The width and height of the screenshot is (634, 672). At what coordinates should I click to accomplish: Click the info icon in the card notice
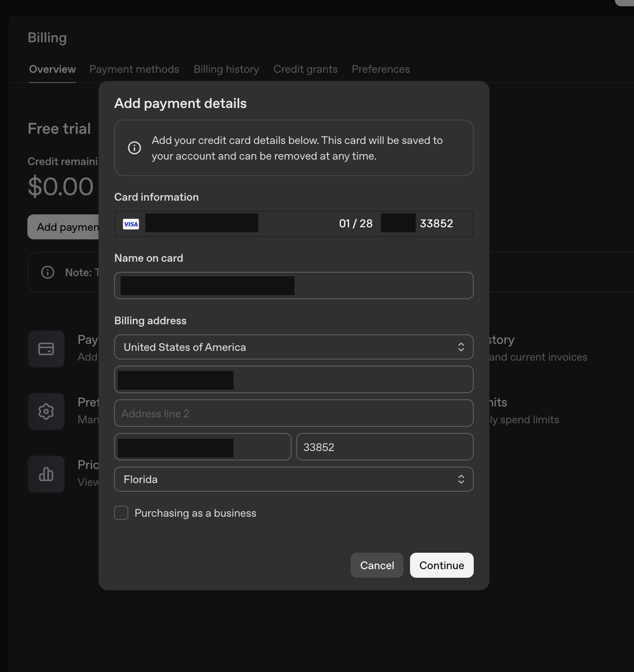(x=134, y=148)
